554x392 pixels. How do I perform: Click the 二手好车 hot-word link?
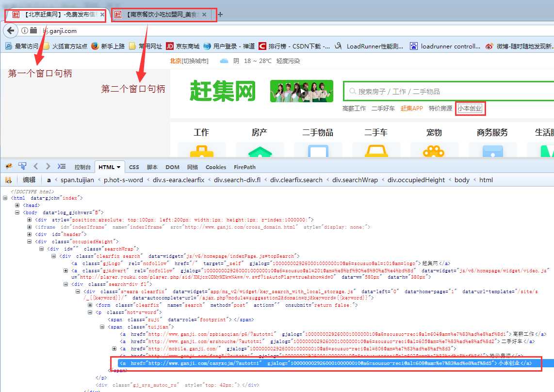click(x=383, y=109)
